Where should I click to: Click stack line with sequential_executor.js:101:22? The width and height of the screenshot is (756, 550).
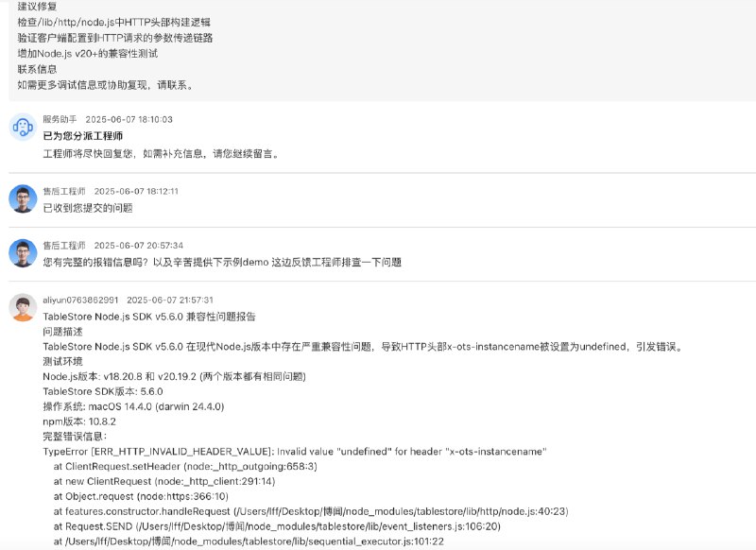249,541
